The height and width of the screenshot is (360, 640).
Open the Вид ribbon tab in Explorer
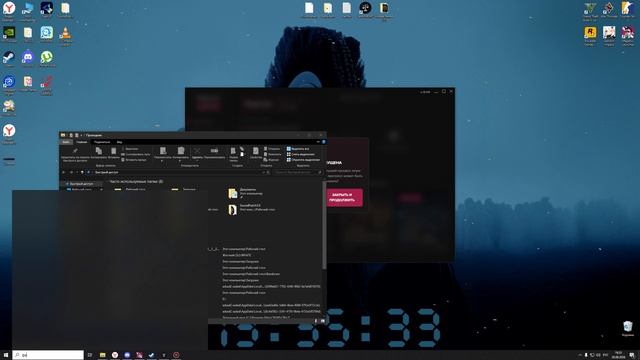pyautogui.click(x=119, y=142)
